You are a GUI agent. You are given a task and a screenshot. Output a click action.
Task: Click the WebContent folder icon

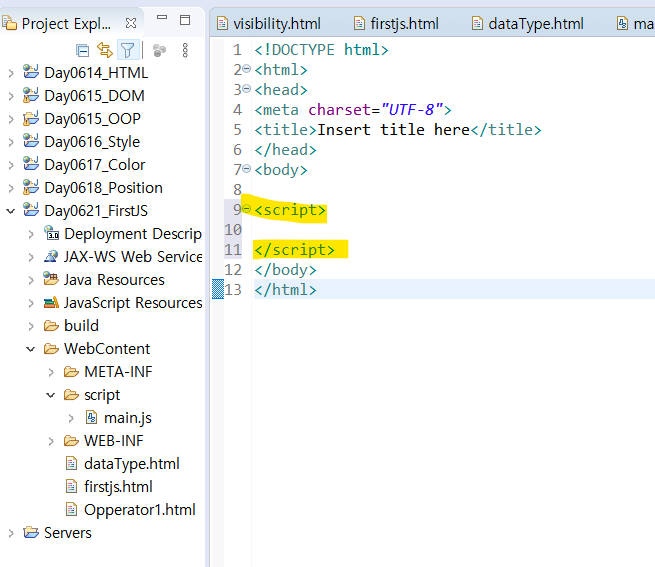(51, 348)
